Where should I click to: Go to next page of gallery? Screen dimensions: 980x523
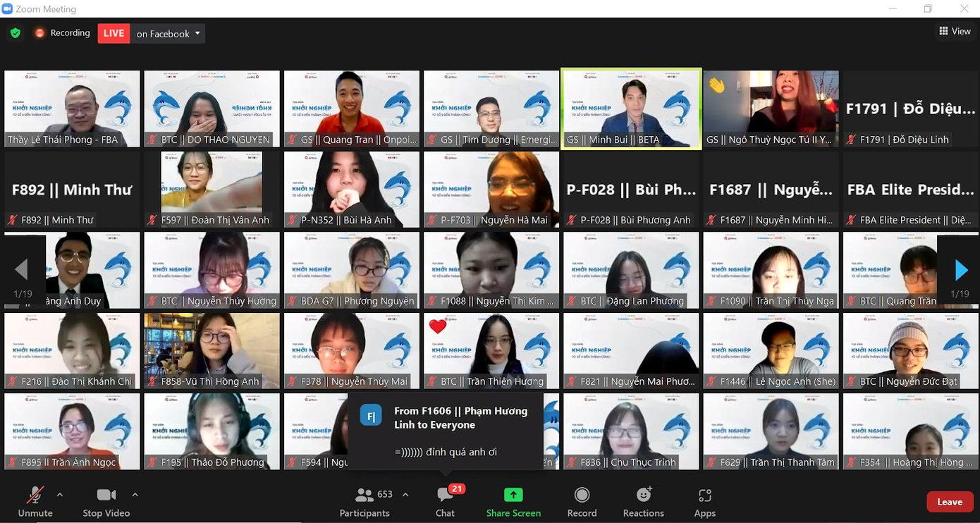pos(960,270)
